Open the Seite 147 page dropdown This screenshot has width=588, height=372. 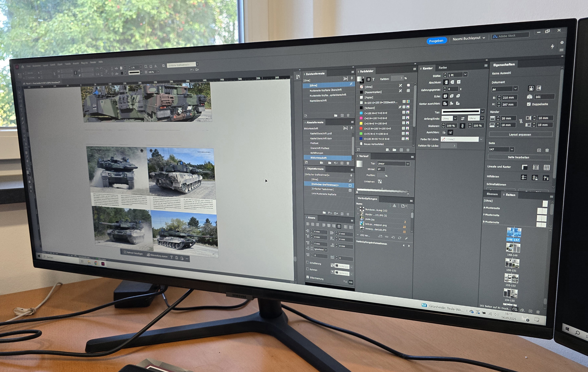pos(512,149)
